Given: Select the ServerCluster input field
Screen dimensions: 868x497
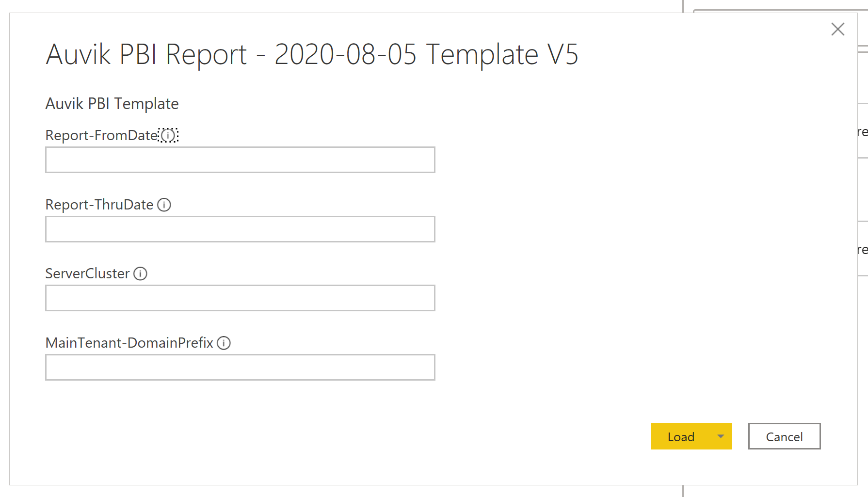Looking at the screenshot, I should (240, 298).
